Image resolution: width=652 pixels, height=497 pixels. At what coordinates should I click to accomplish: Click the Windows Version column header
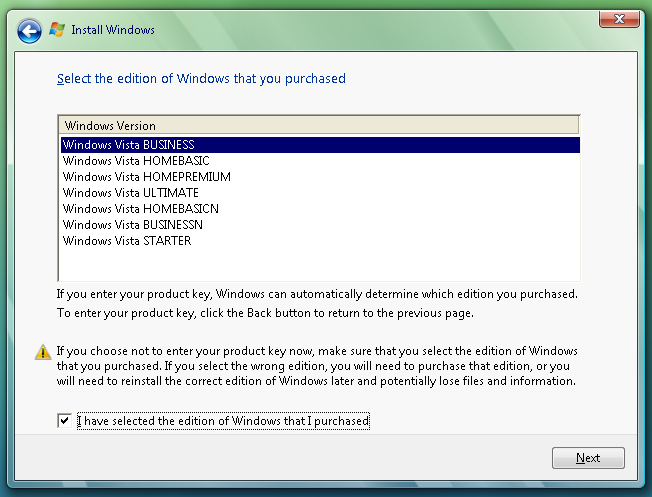[x=319, y=125]
